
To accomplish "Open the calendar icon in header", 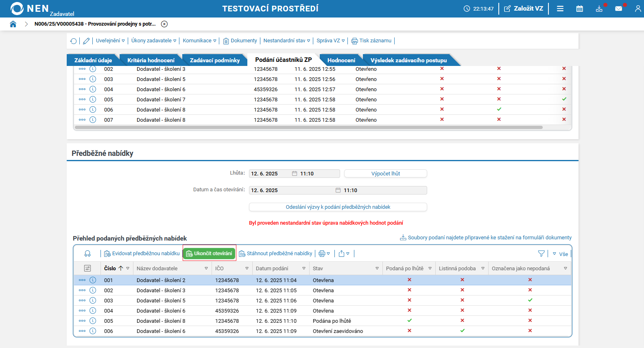I will point(579,9).
